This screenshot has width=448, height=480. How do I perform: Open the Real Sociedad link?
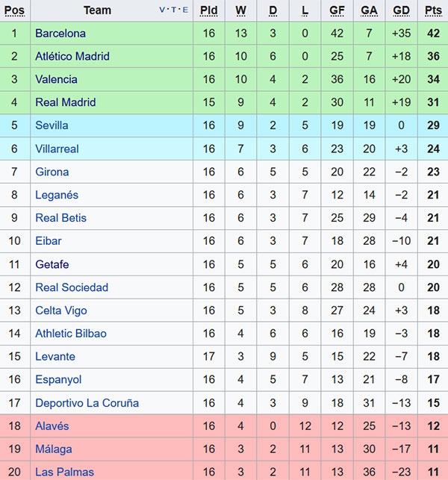tap(72, 288)
